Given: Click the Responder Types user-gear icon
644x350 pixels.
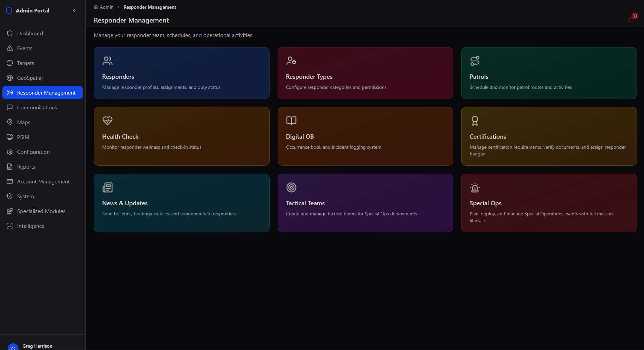Looking at the screenshot, I should (x=291, y=61).
